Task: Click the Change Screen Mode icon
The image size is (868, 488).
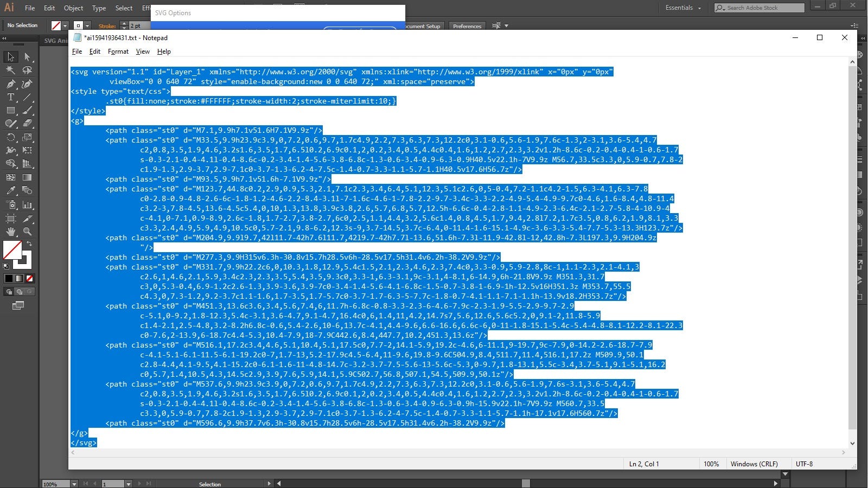Action: click(x=18, y=305)
